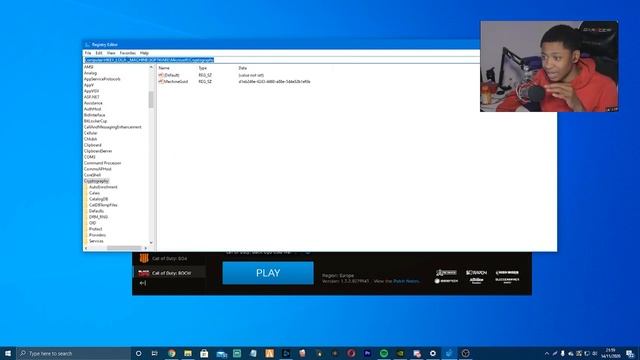Select the Defaults subkey under Cryptography
The height and width of the screenshot is (360, 640).
[96, 211]
